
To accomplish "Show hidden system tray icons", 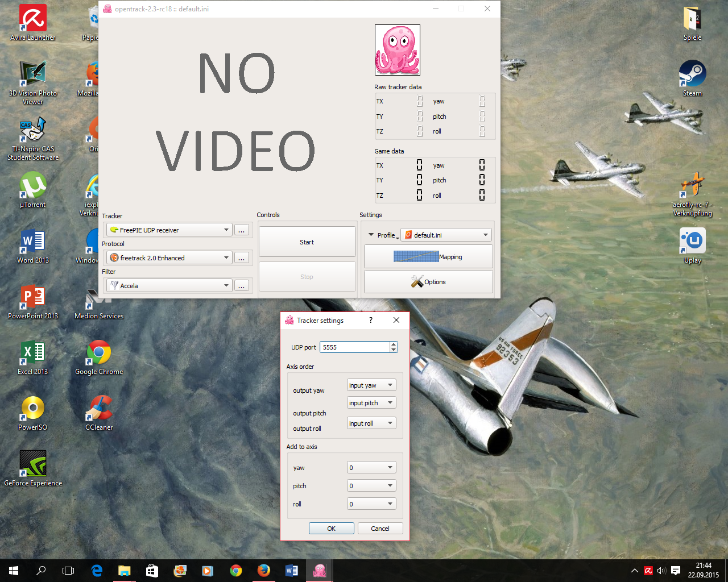I will pos(635,571).
